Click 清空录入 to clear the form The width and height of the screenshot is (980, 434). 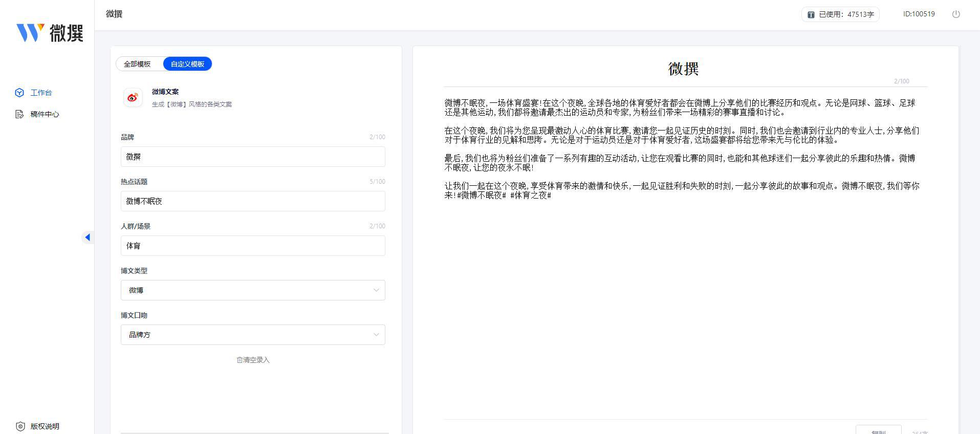[253, 360]
